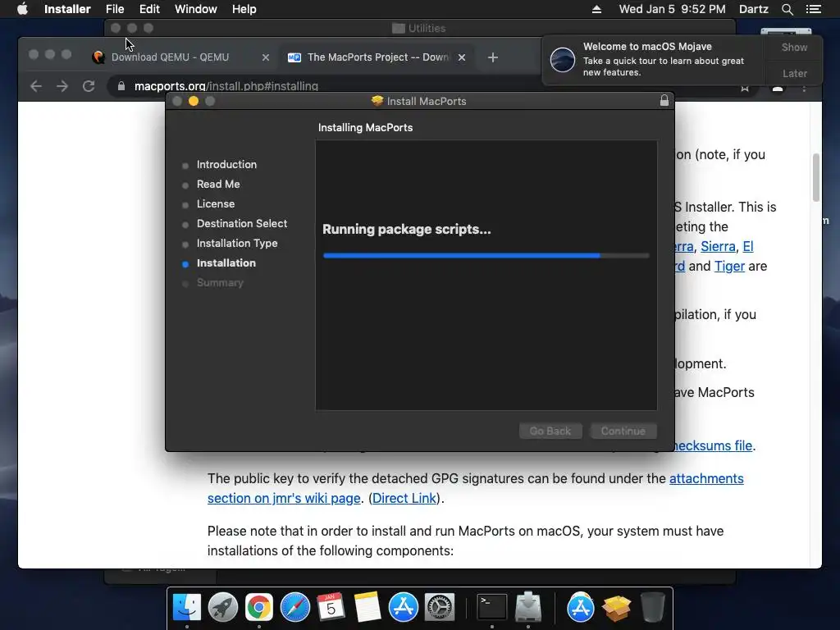The height and width of the screenshot is (630, 840).
Task: Switch to The MacPorts Project tab
Action: tap(377, 57)
